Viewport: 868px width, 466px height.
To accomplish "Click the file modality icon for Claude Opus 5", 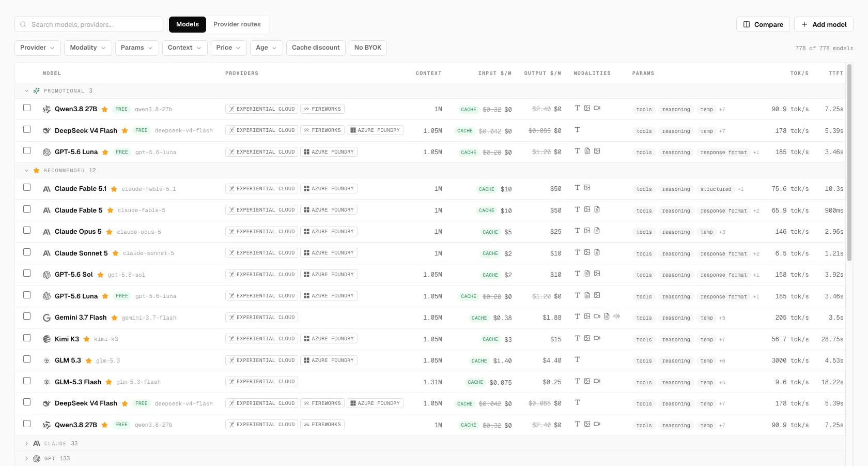I will [597, 231].
